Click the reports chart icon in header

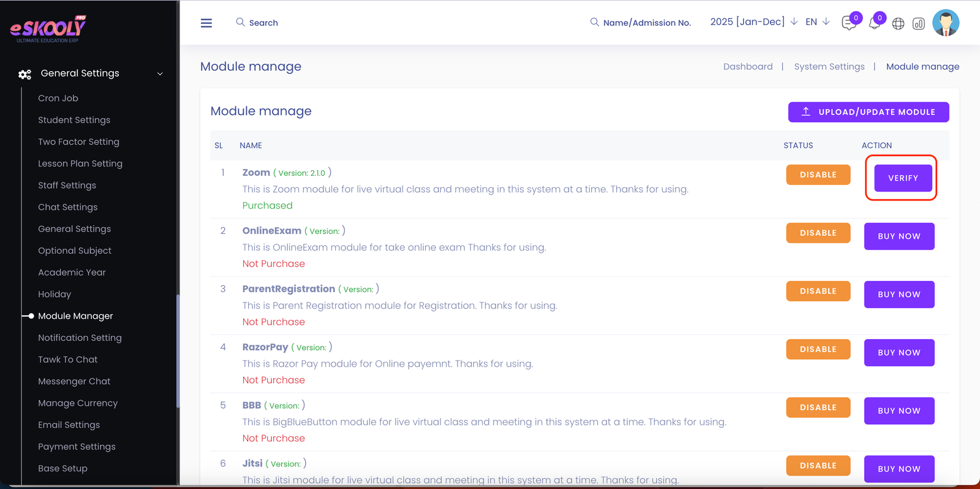919,24
